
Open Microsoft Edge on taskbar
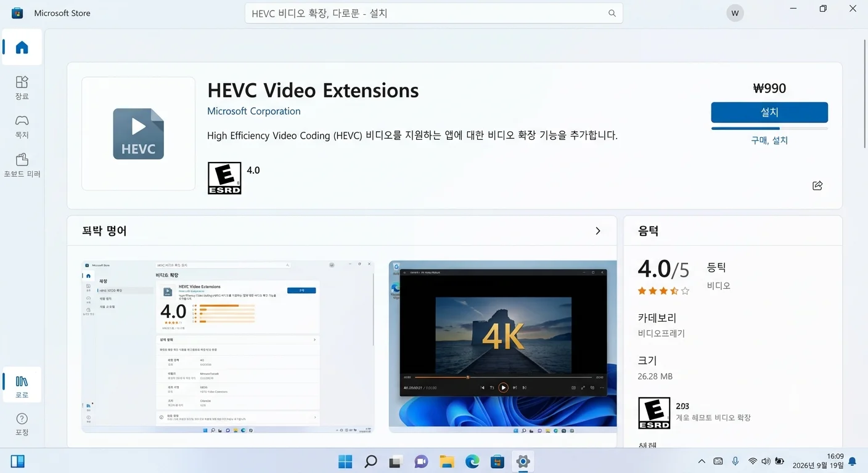472,461
